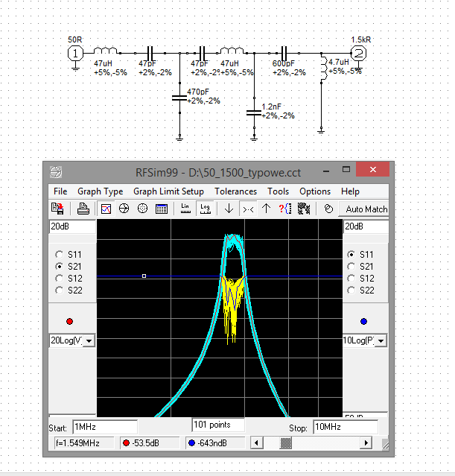Click the Print icon in toolbar
The width and height of the screenshot is (455, 476).
tap(84, 209)
